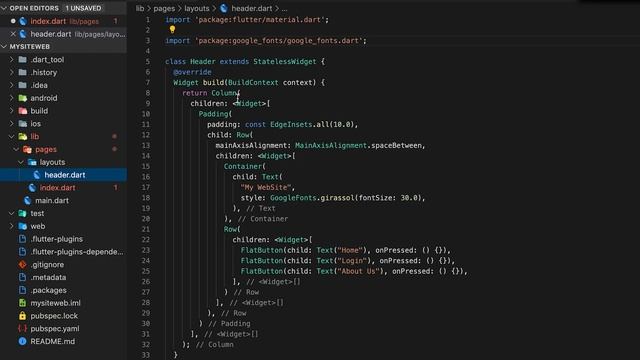Collapse the lib folder chevron
The height and width of the screenshot is (360, 640).
coord(11,136)
